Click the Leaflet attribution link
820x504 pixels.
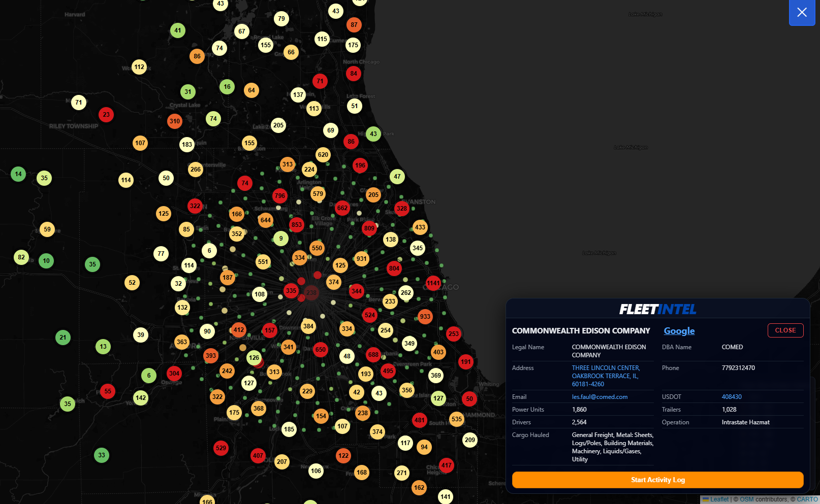[x=719, y=499]
